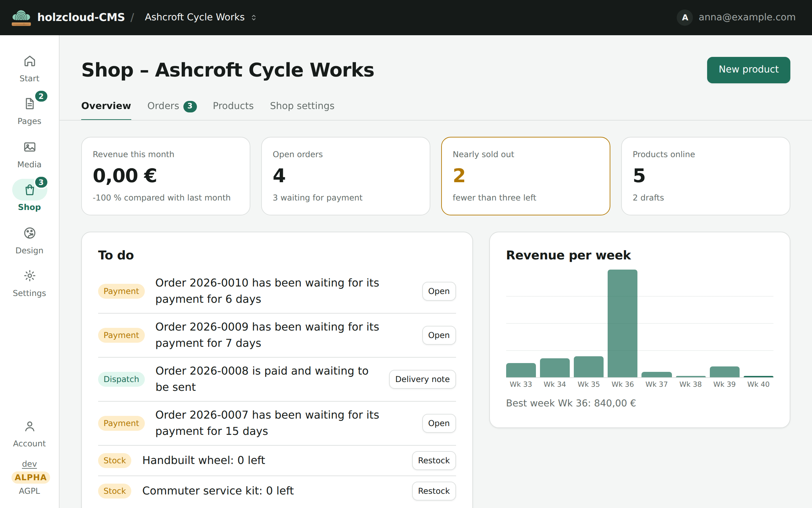The width and height of the screenshot is (812, 508).
Task: Switch to the Products tab
Action: (233, 106)
